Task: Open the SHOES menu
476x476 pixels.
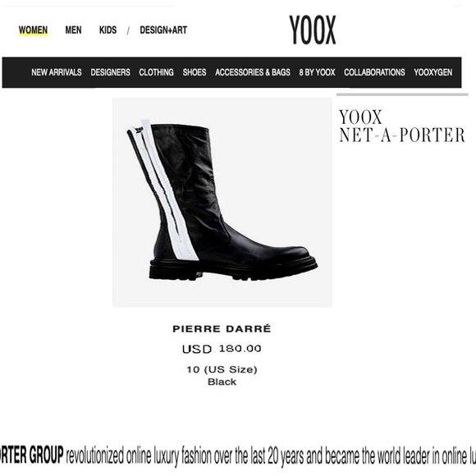Action: point(195,72)
